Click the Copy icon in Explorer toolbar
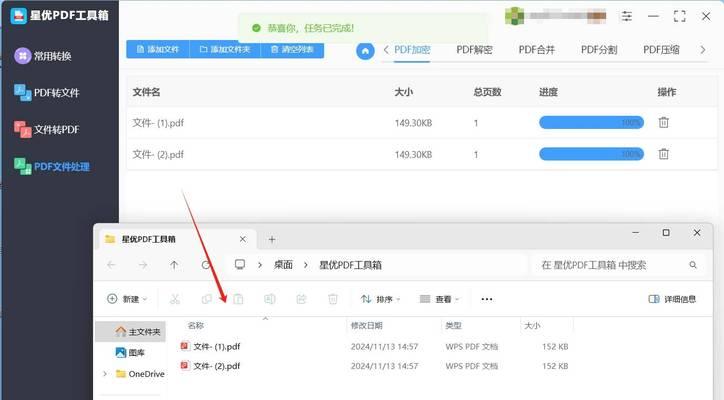This screenshot has height=400, width=724. pos(207,299)
